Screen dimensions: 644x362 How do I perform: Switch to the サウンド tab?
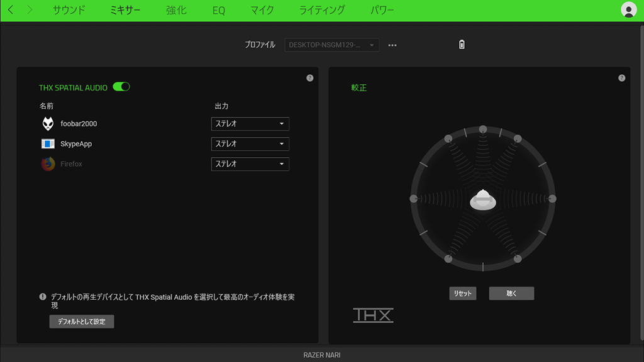69,10
